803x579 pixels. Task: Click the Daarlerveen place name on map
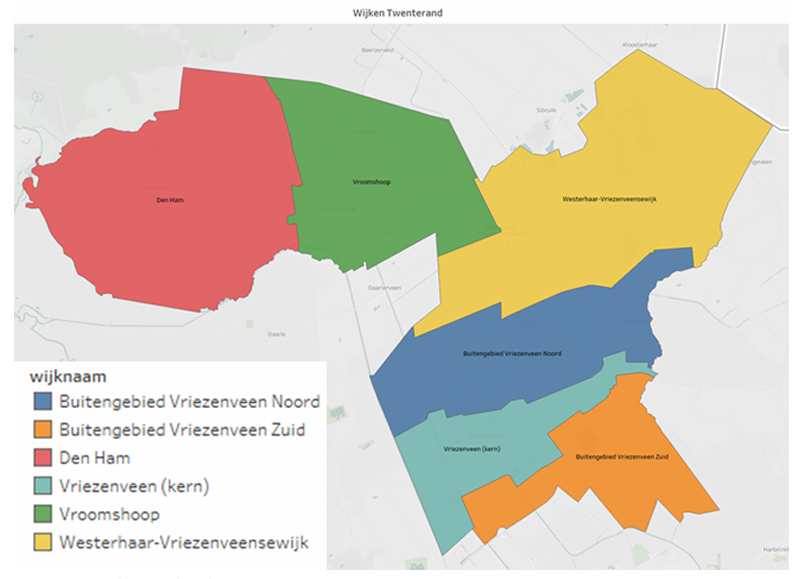tap(385, 288)
